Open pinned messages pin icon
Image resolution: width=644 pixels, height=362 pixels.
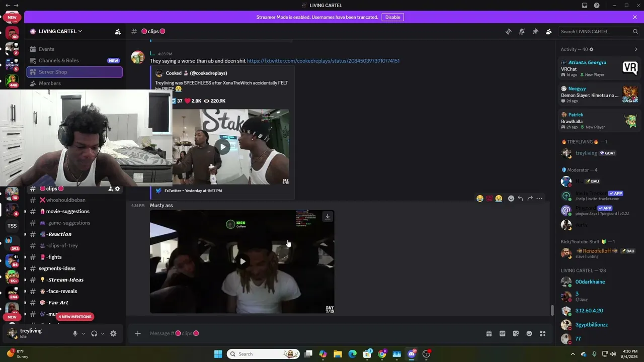(x=535, y=31)
